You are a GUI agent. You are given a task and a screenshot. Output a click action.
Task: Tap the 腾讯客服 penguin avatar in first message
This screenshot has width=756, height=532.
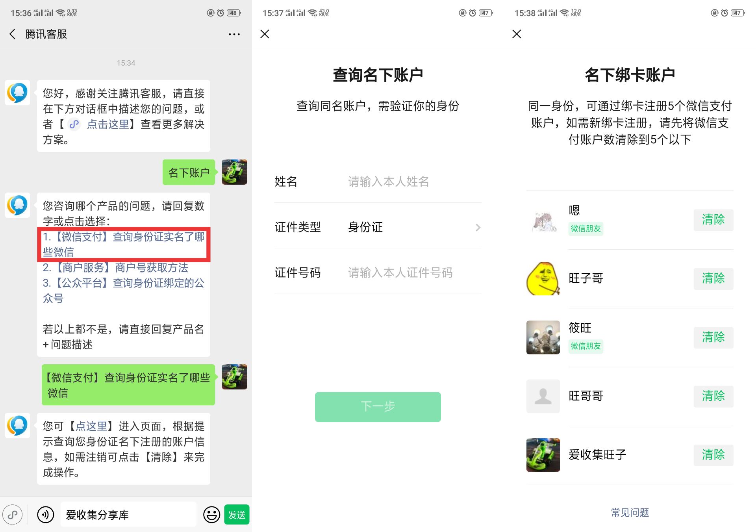pos(17,93)
